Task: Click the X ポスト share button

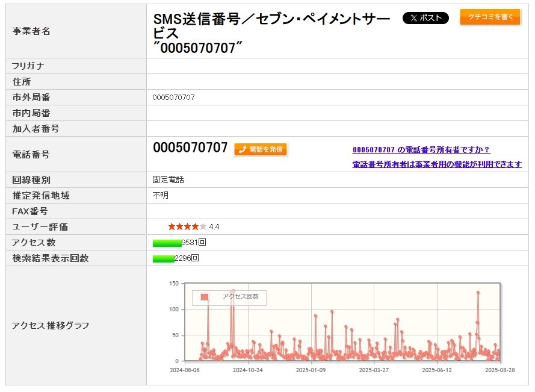Action: (425, 17)
